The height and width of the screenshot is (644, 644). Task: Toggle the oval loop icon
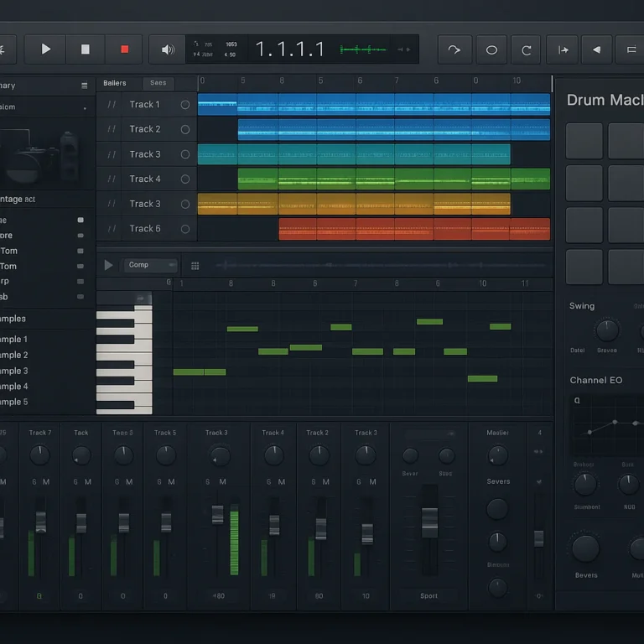point(491,50)
